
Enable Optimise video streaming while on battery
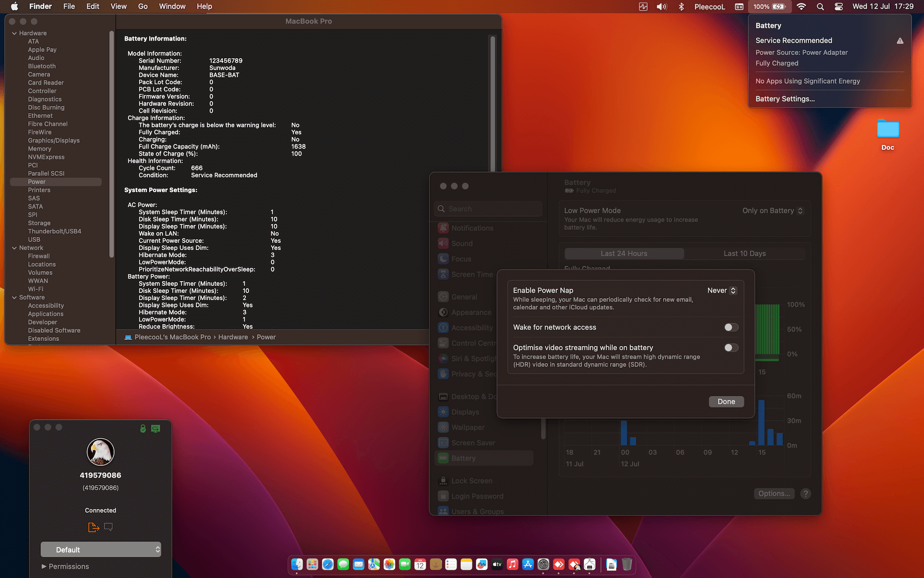pos(731,348)
